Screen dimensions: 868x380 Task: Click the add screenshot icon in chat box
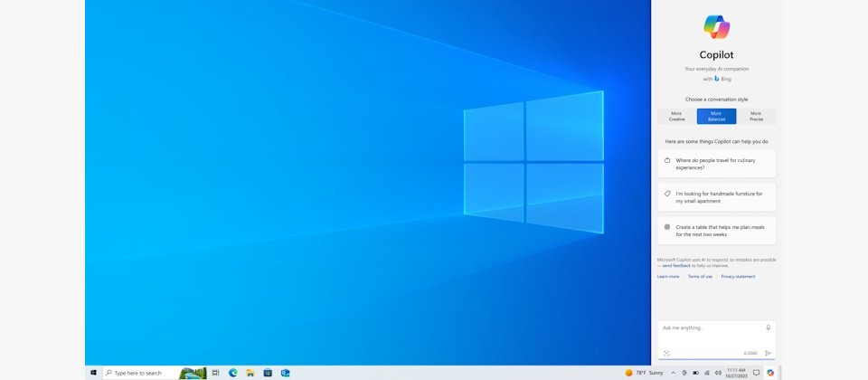[666, 353]
